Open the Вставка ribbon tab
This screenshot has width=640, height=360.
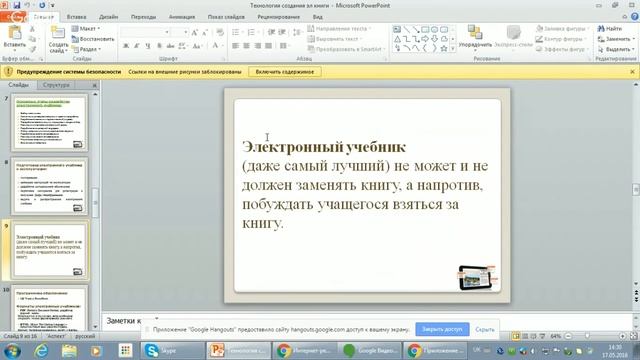coord(76,17)
